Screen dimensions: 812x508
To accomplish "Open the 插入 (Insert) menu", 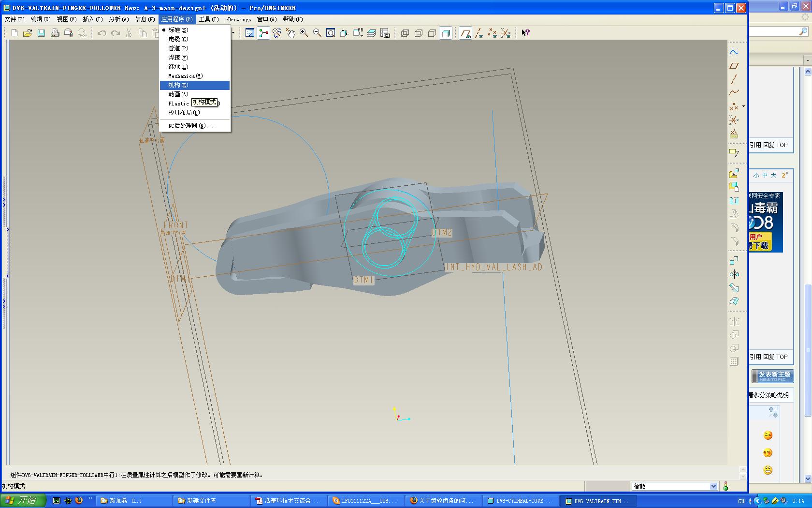I will pyautogui.click(x=92, y=19).
